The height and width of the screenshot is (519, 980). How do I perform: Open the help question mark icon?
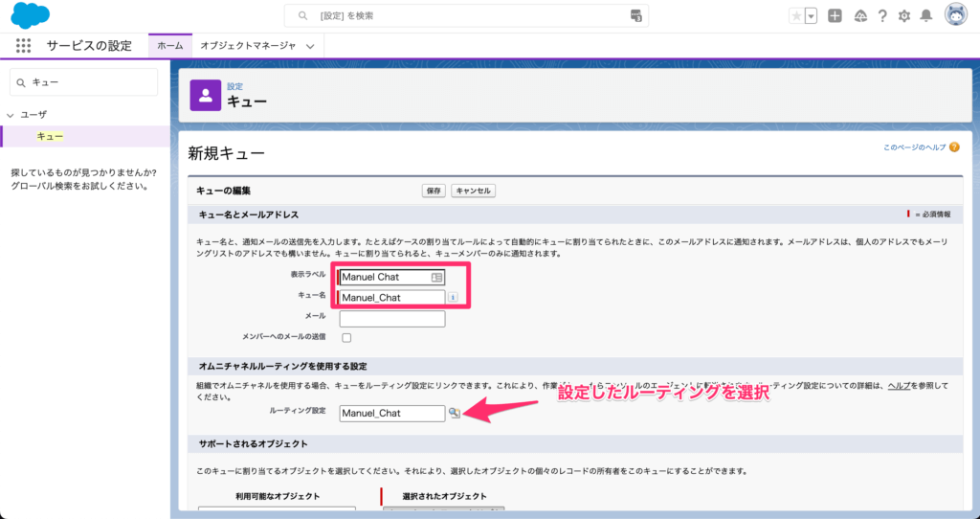coord(881,16)
